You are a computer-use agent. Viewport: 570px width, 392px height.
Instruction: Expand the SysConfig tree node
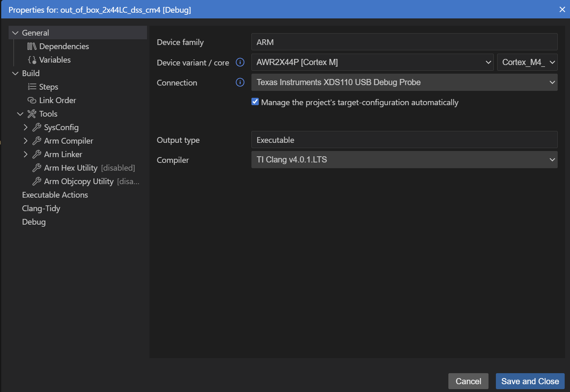click(25, 127)
